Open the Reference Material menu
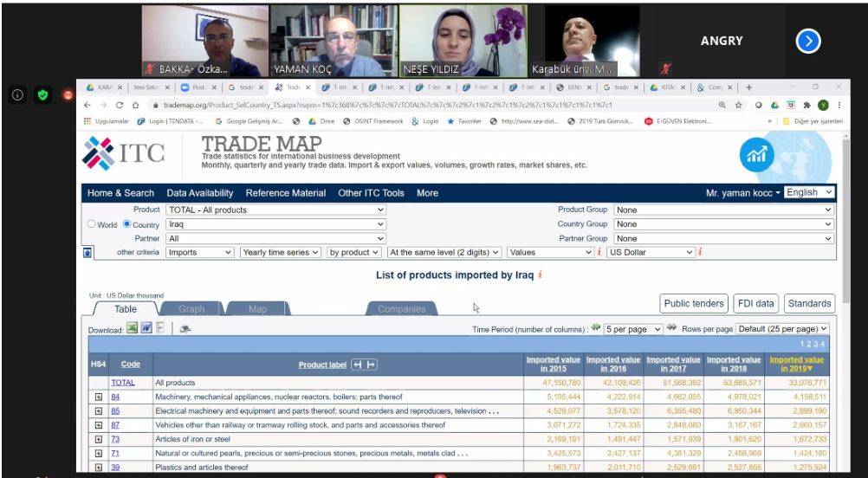 tap(286, 193)
